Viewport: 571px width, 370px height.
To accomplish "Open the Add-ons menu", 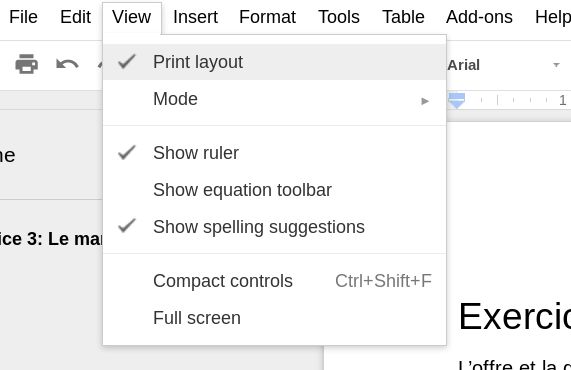I will point(479,17).
